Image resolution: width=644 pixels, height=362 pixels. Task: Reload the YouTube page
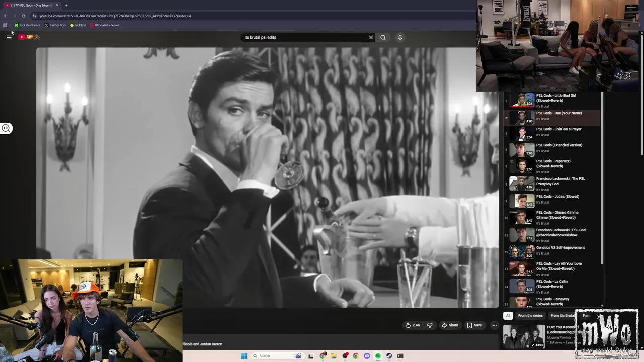[23, 16]
